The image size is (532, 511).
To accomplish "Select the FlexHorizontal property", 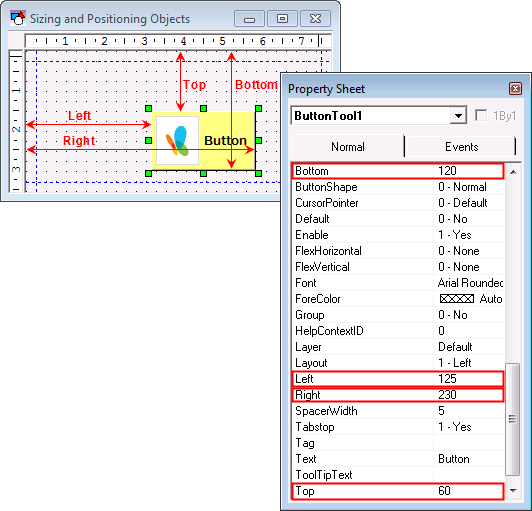I will (x=328, y=251).
